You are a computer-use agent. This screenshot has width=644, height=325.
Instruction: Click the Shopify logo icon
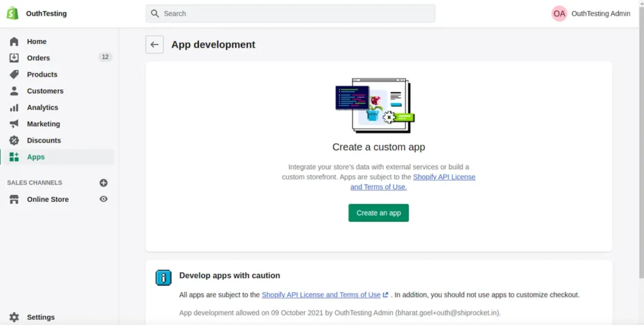[13, 13]
